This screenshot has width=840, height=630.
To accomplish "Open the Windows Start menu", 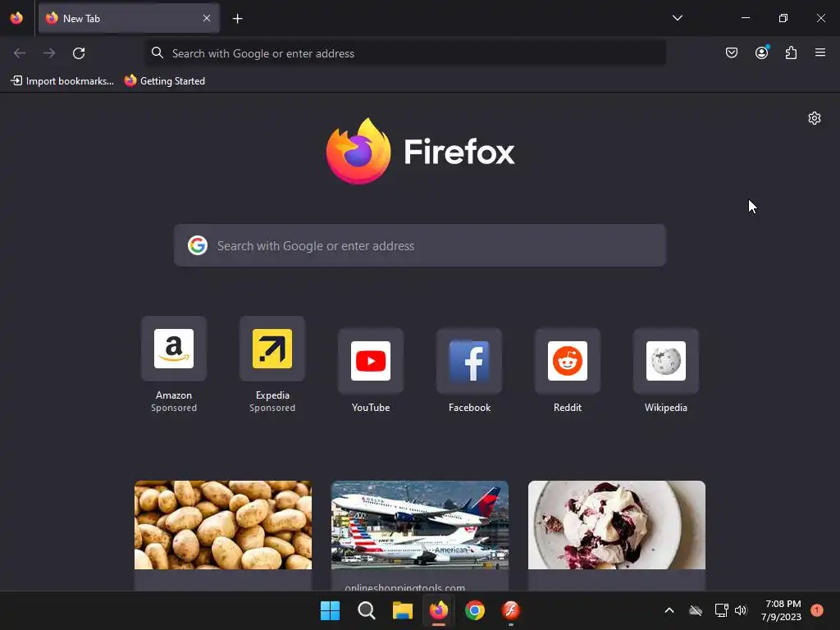I will (330, 610).
